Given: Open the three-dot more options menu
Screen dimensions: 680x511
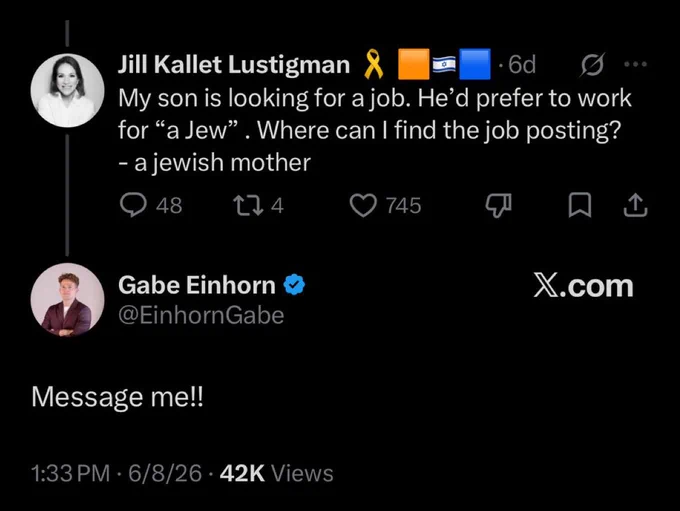Looking at the screenshot, I should pos(635,64).
